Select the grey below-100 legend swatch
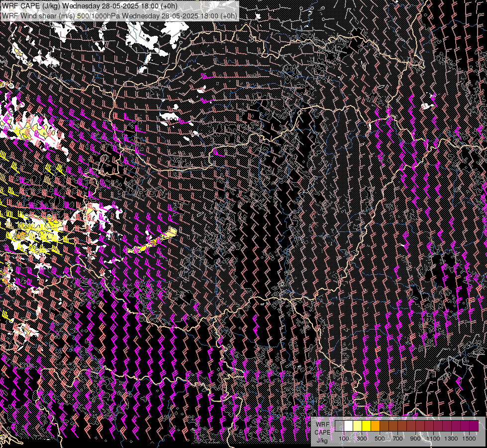Viewport: 487px width, 448px height. pyautogui.click(x=339, y=426)
